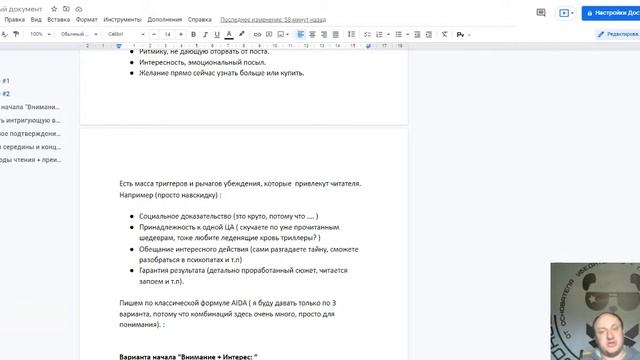Click the clear formatting icon

[x=444, y=34]
